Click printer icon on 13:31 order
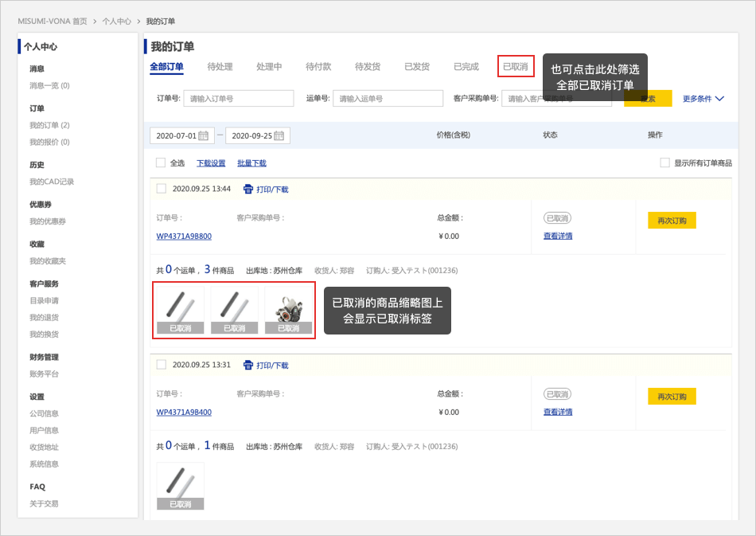The image size is (756, 536). click(248, 365)
